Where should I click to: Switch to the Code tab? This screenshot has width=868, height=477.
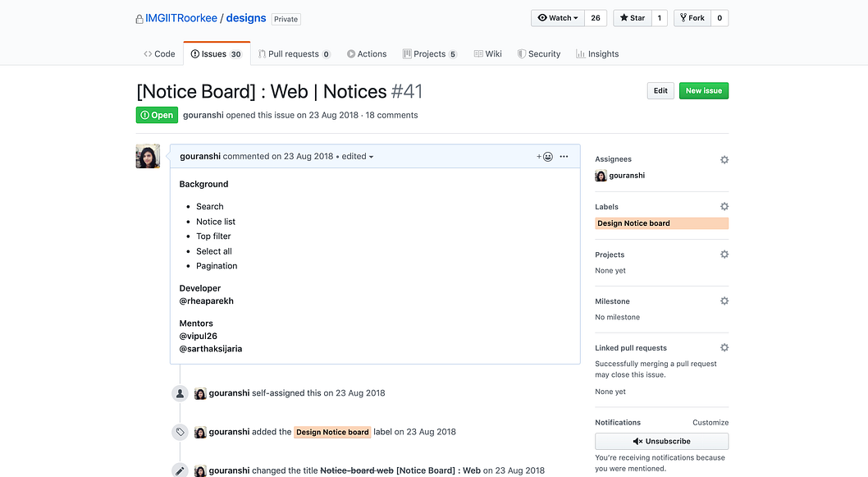[159, 53]
